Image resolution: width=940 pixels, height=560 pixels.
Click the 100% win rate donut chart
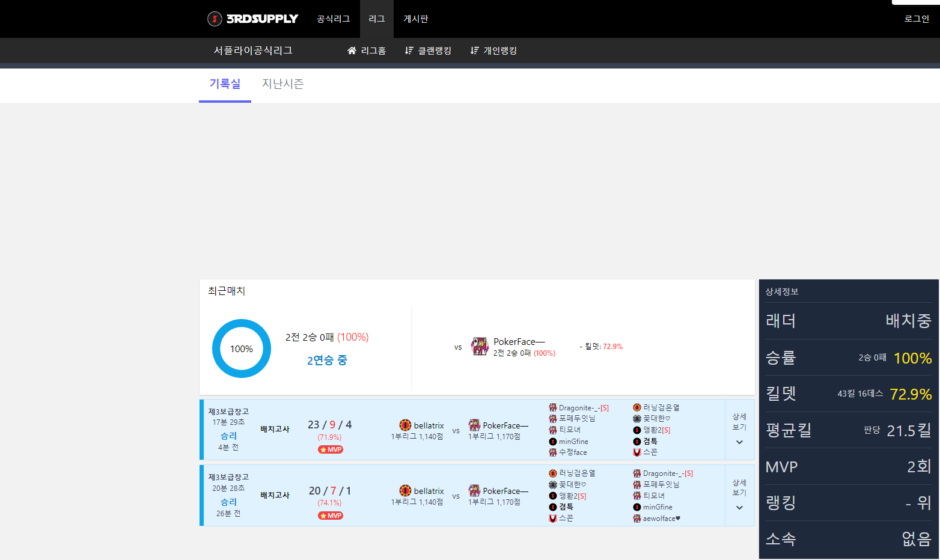(242, 348)
